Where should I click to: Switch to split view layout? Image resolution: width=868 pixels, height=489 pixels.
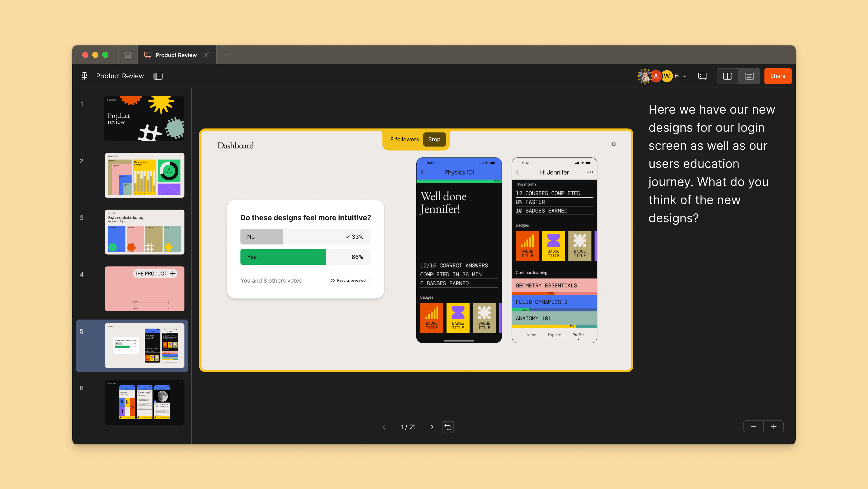pos(727,76)
